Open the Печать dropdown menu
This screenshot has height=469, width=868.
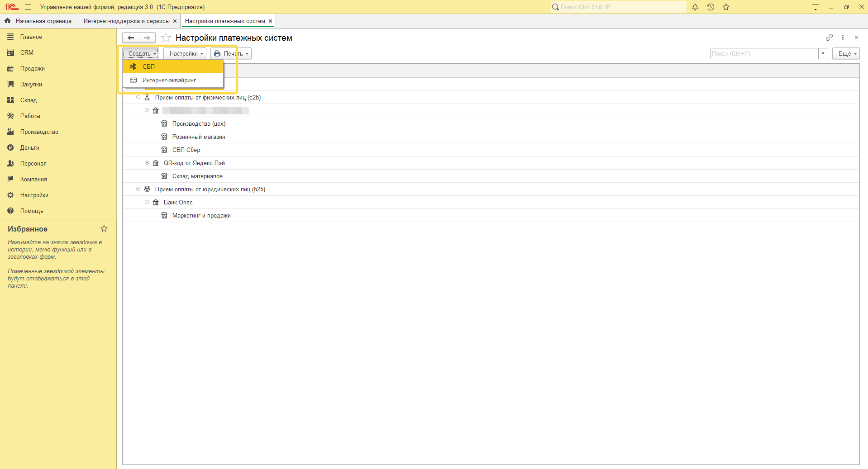[231, 54]
